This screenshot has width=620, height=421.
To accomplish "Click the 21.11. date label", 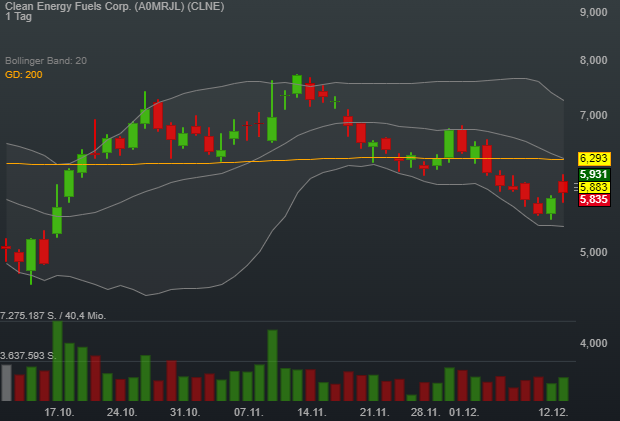I will tap(374, 412).
